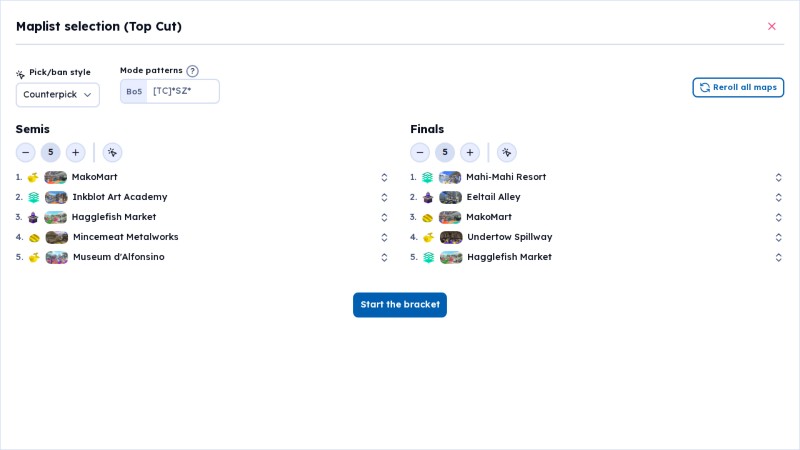Open map selector for Finals Hagglefish Market

click(779, 257)
